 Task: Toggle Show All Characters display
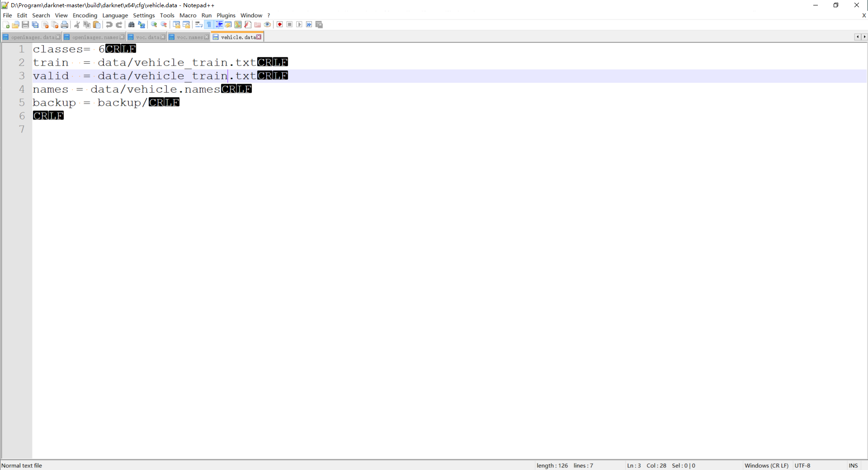(208, 25)
